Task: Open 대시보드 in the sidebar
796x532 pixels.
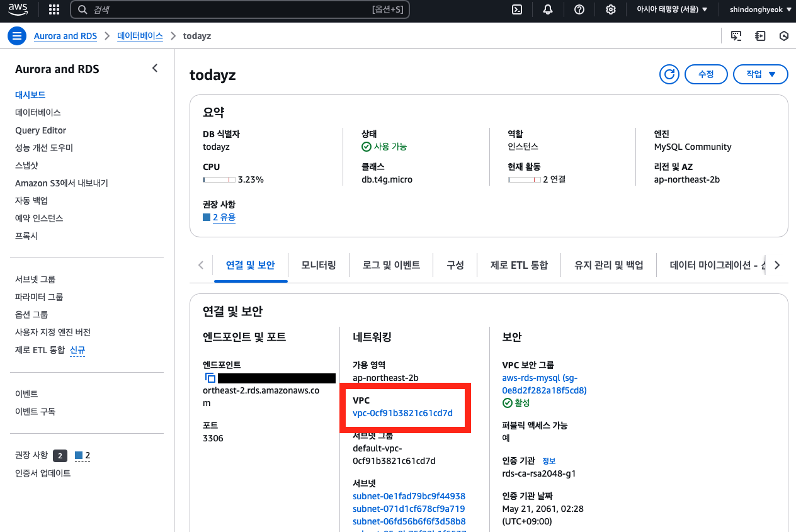Action: coord(30,94)
